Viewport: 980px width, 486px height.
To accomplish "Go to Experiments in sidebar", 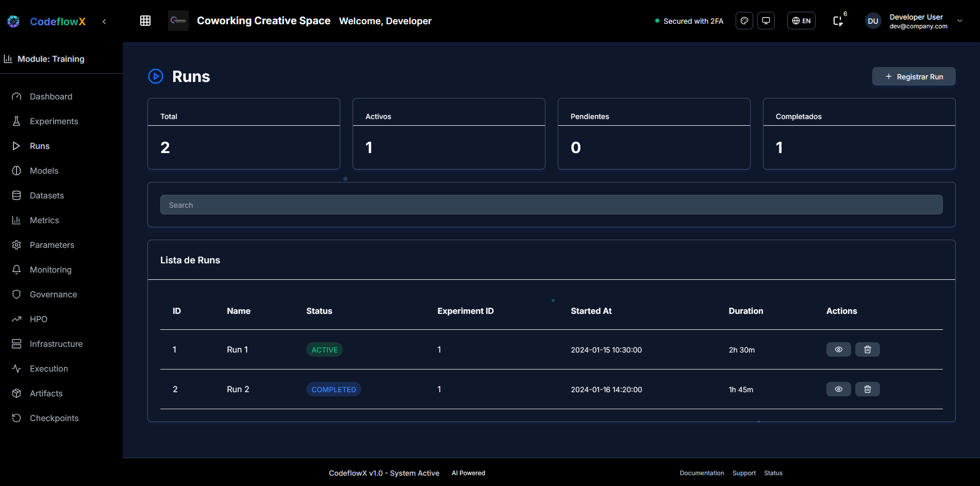I will [54, 121].
